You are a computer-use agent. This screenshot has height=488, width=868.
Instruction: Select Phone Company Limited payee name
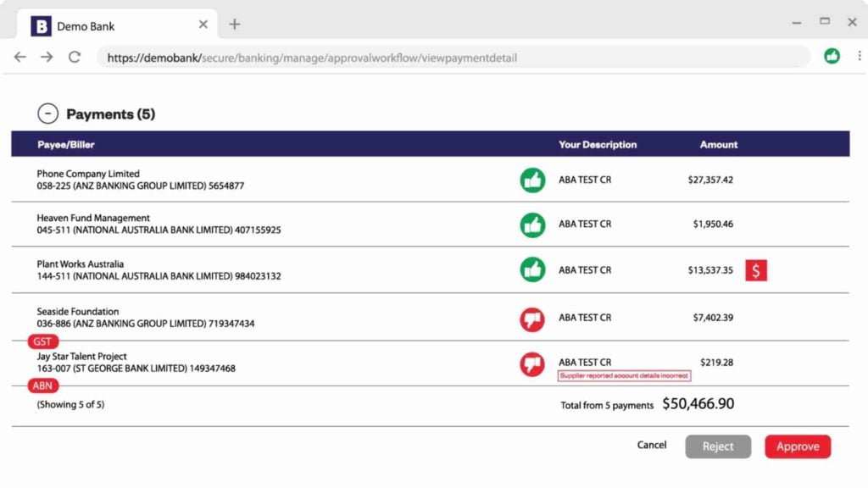(x=88, y=174)
